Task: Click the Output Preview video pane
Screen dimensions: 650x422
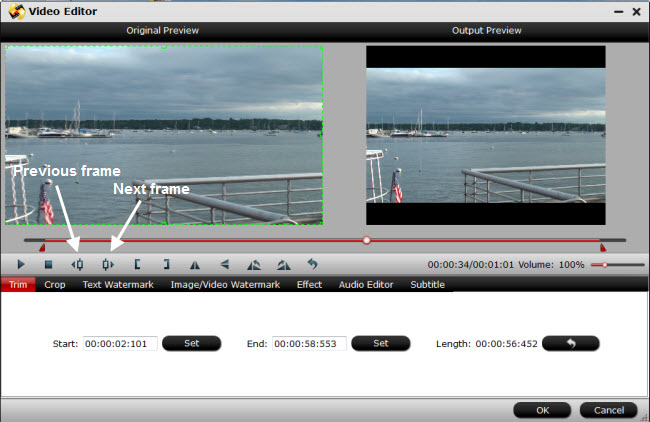Action: click(x=486, y=135)
